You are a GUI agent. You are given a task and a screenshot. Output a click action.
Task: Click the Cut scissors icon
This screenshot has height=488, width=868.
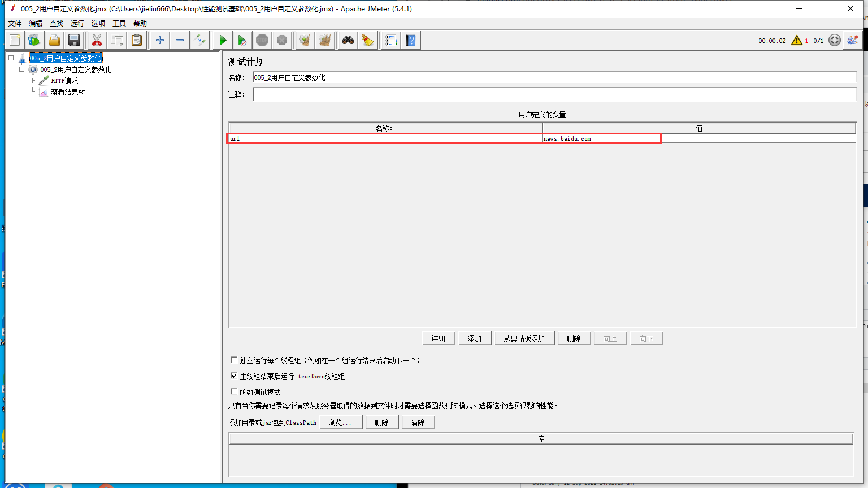point(97,40)
